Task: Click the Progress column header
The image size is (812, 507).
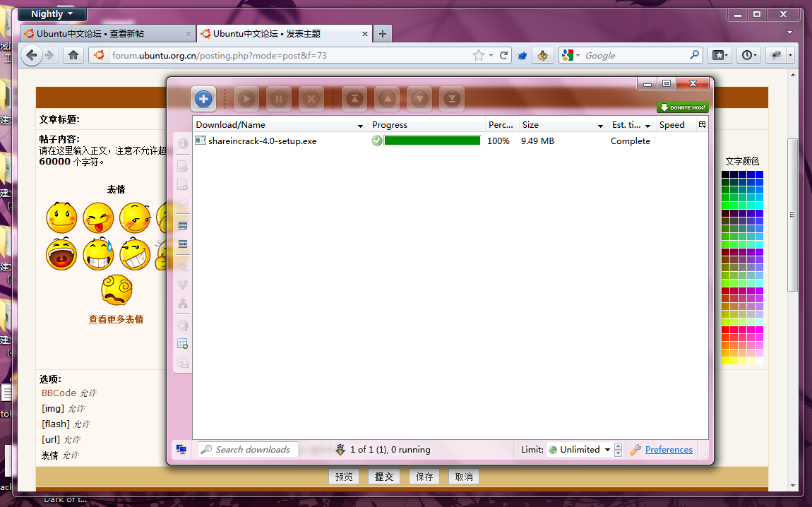Action: click(x=427, y=125)
